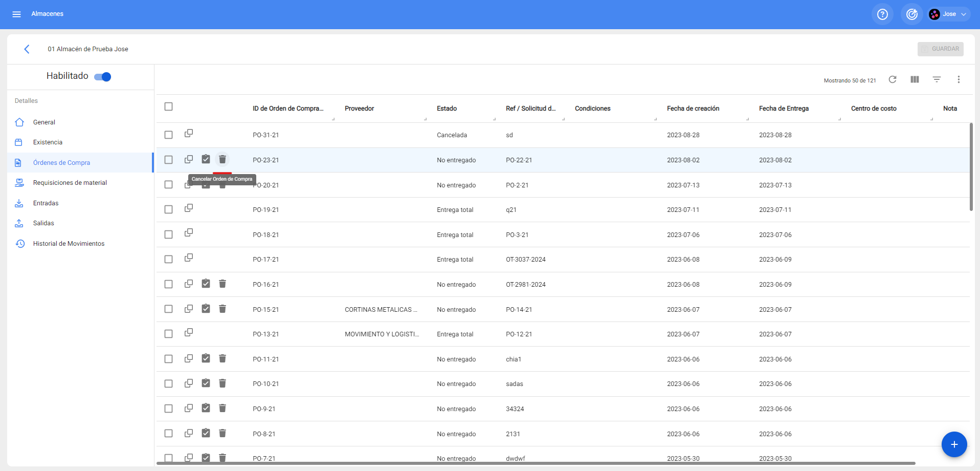Check the select-all header checkbox
The width and height of the screenshot is (980, 471).
tap(169, 106)
